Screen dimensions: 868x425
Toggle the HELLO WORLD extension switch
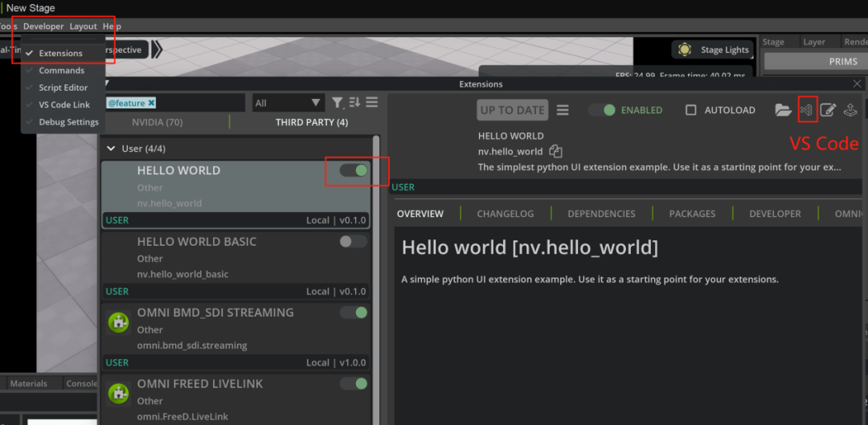(354, 170)
